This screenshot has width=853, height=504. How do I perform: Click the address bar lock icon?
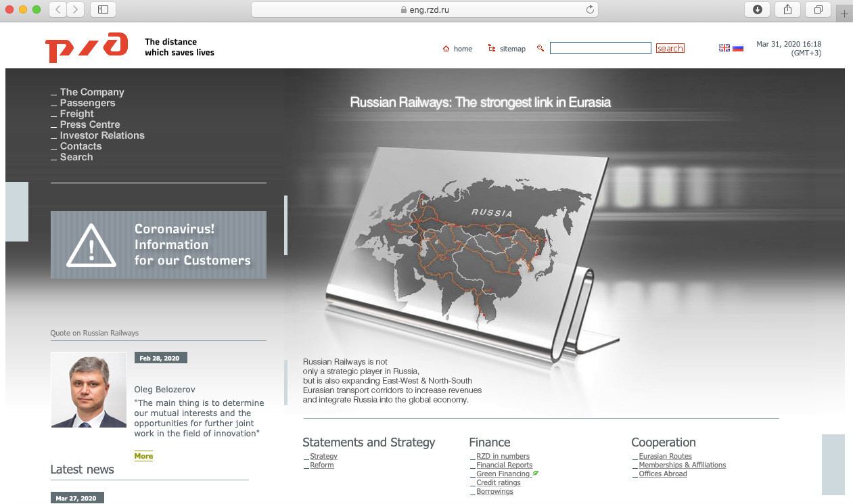pos(404,10)
